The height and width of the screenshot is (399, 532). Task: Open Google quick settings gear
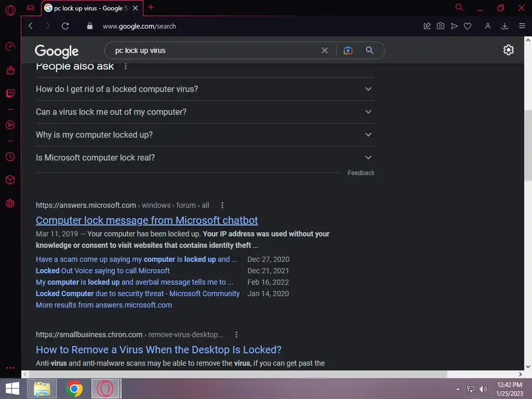[x=508, y=50]
